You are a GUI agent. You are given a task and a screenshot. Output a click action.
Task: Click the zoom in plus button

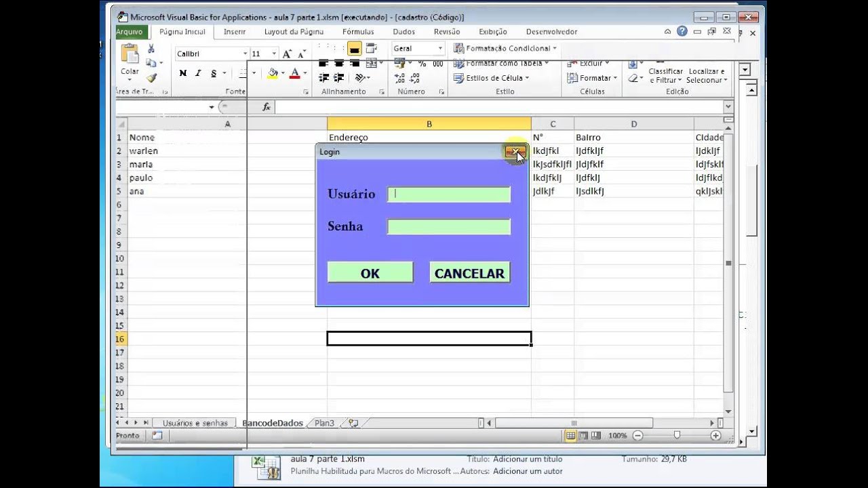click(716, 435)
